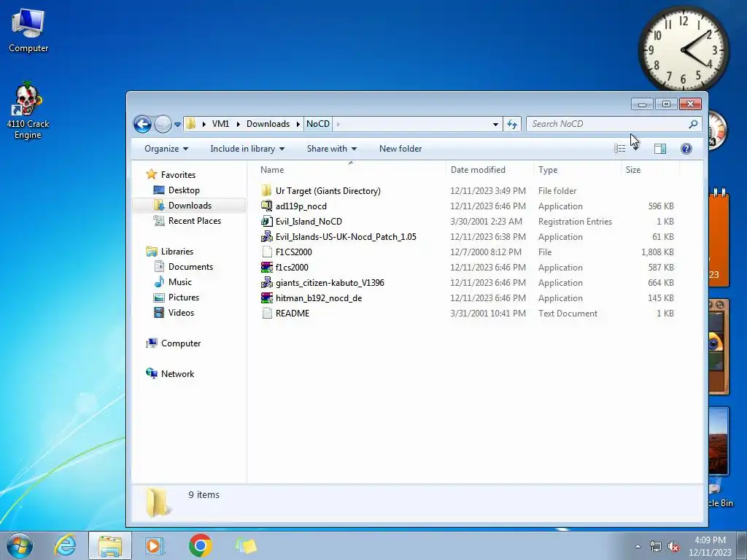Open the Organize menu
747x560 pixels.
[166, 149]
